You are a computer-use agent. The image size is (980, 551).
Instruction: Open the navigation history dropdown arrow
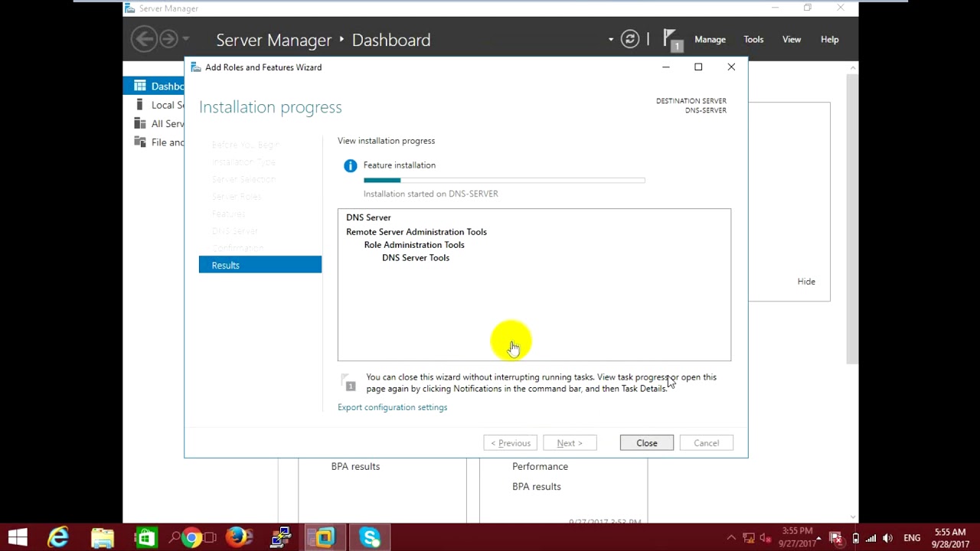[x=186, y=39]
